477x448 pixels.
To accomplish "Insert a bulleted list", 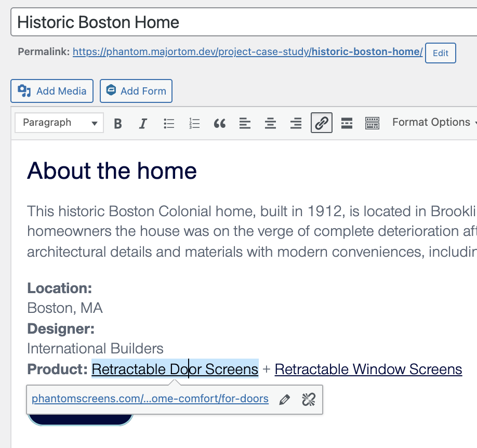I will coord(169,123).
